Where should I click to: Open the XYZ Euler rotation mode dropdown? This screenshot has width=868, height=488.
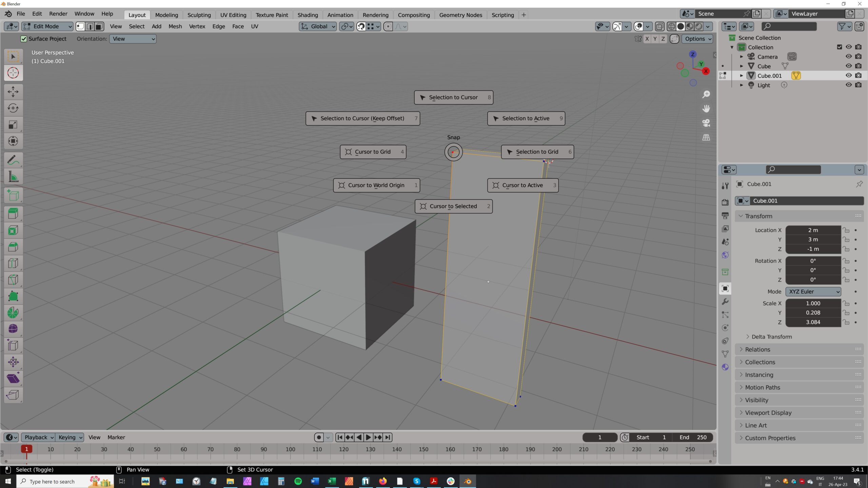tap(813, 291)
